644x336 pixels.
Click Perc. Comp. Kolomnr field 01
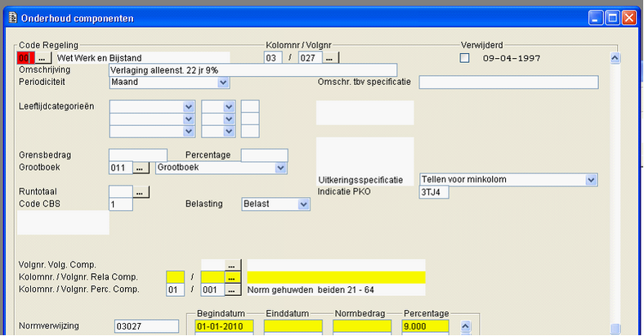(x=176, y=289)
